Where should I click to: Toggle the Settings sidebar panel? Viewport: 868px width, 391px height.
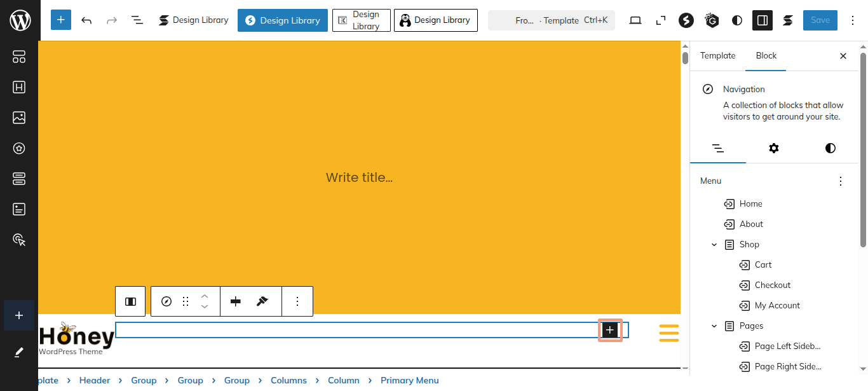(763, 20)
